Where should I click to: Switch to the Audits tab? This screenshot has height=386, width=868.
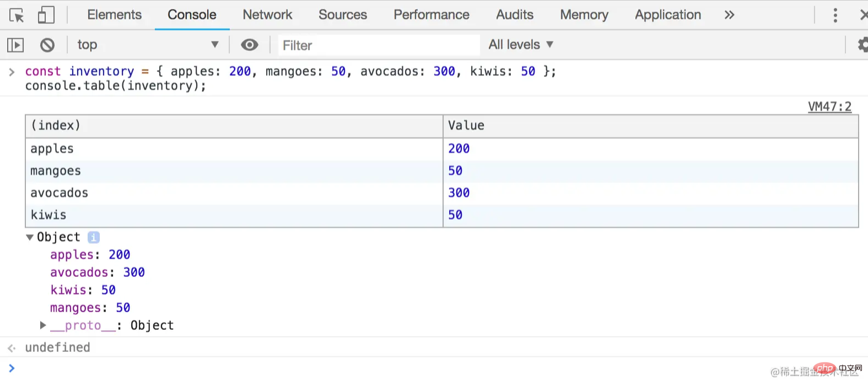point(515,15)
